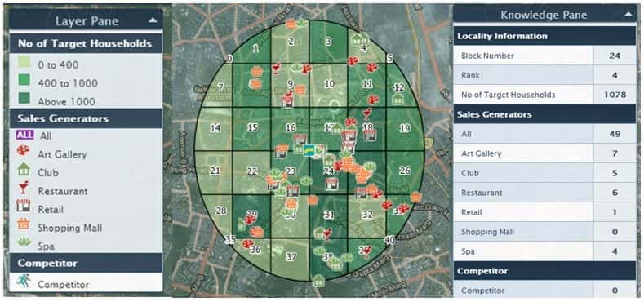Click the Competitor layer label
Screen dimensions: 644x302
point(63,284)
